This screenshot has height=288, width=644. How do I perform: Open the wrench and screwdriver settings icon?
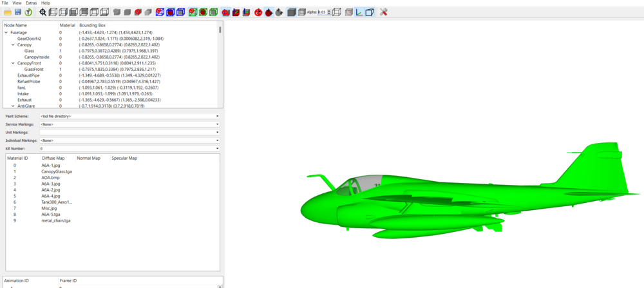(384, 12)
